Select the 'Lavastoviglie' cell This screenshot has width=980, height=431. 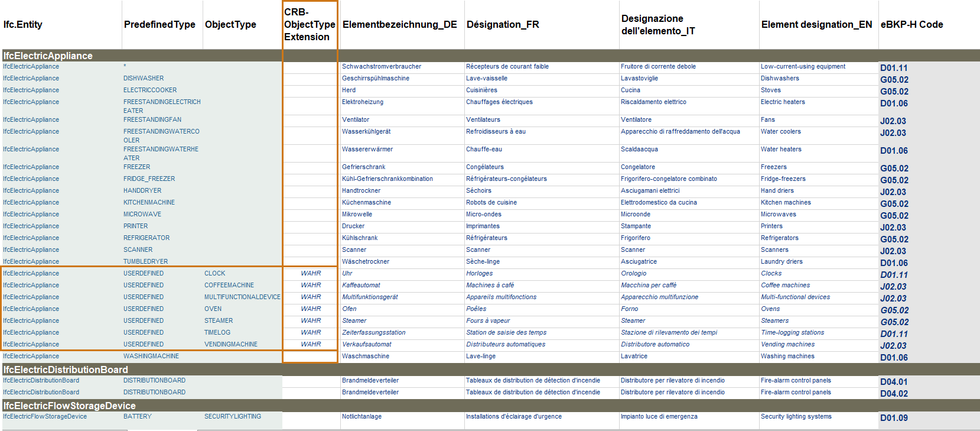[639, 78]
